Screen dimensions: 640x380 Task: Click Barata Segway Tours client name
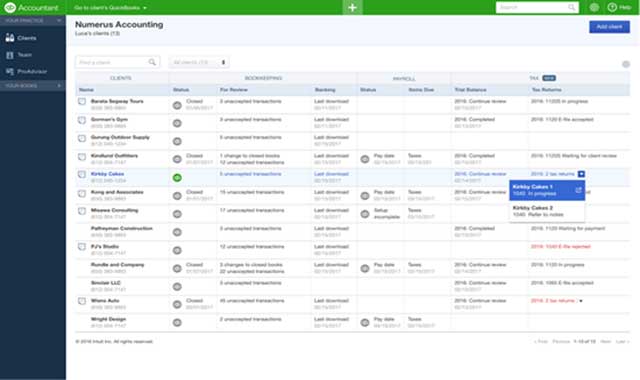[117, 101]
